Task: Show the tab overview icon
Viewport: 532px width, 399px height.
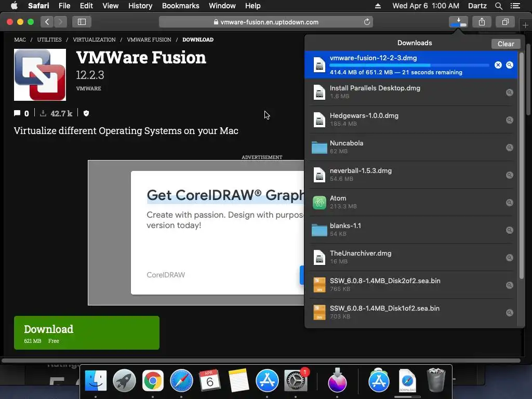Action: pyautogui.click(x=506, y=22)
